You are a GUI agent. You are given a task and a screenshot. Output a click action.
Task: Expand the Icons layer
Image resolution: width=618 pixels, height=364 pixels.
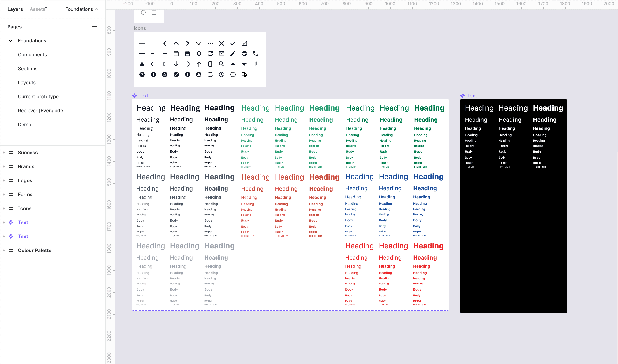pos(4,208)
